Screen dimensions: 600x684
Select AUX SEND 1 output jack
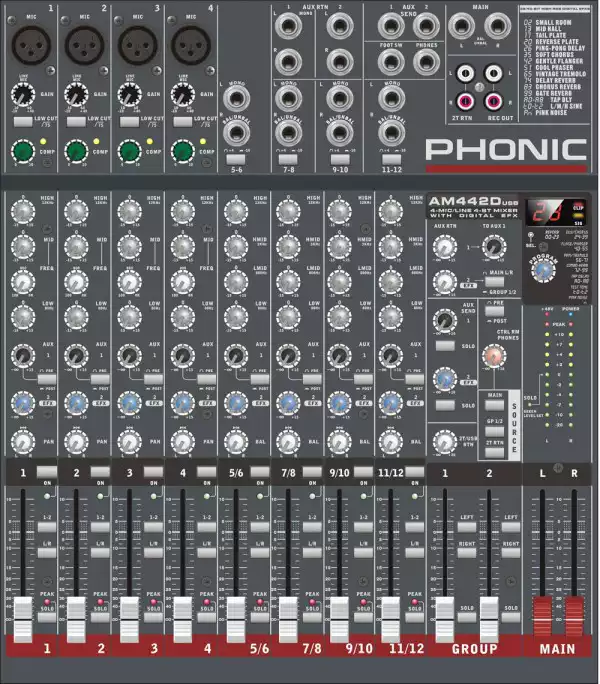coord(391,26)
